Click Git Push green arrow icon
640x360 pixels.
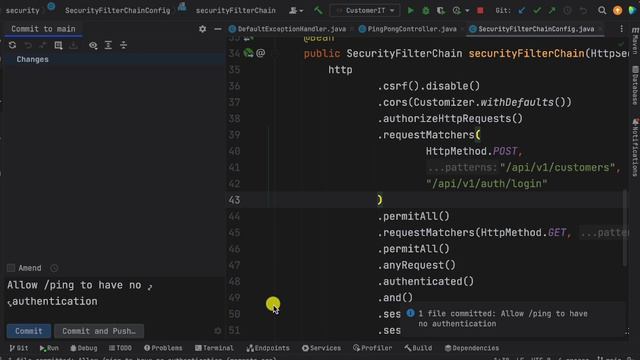coord(552,10)
